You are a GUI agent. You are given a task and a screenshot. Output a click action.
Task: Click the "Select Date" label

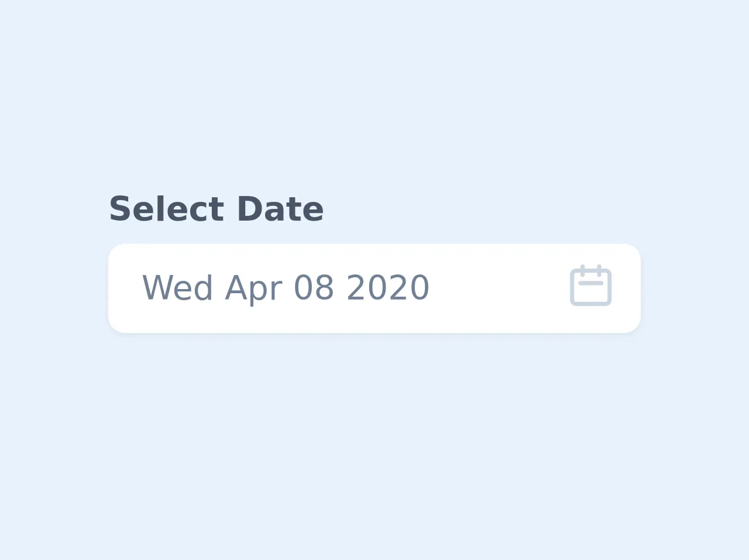216,209
